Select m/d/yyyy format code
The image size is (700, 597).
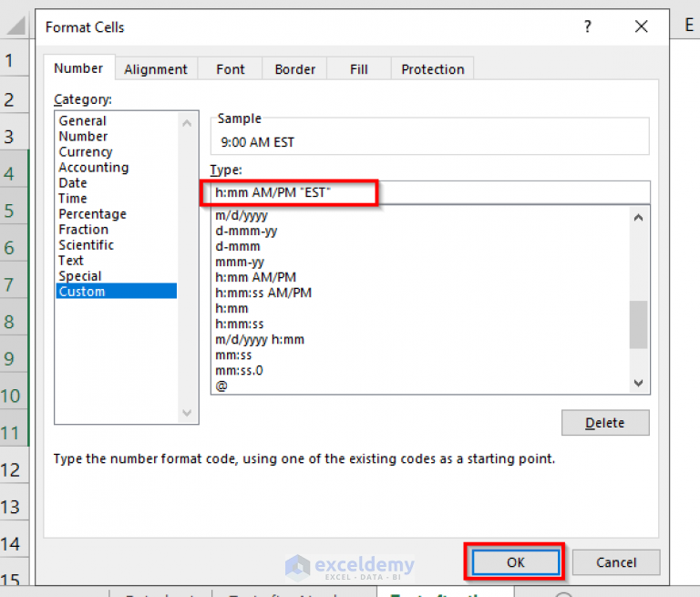point(421,215)
